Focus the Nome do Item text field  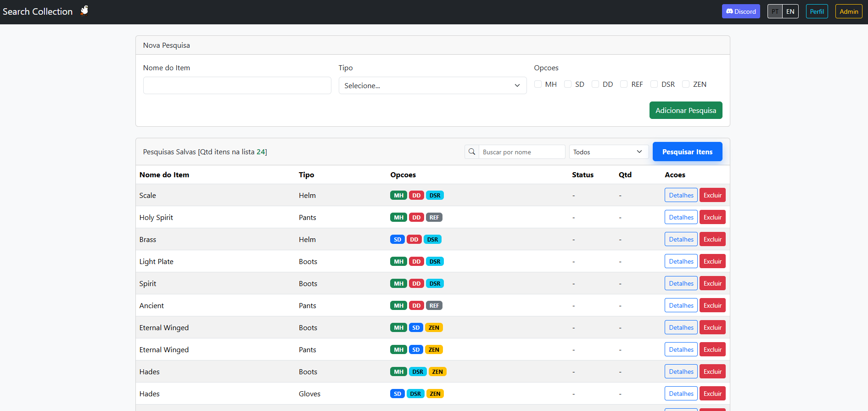[237, 85]
